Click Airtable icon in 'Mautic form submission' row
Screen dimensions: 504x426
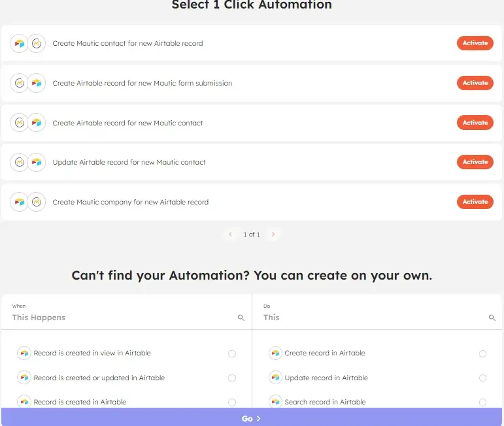37,83
